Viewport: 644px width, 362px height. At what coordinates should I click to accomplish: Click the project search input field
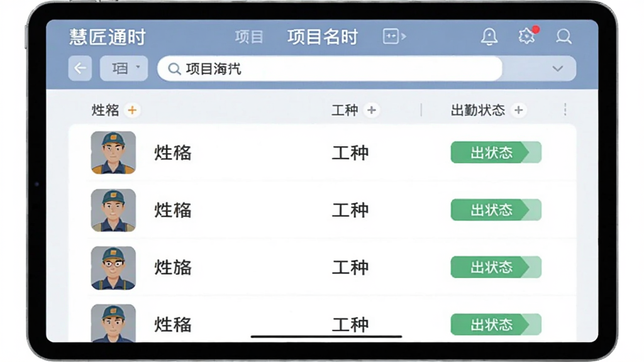point(330,69)
